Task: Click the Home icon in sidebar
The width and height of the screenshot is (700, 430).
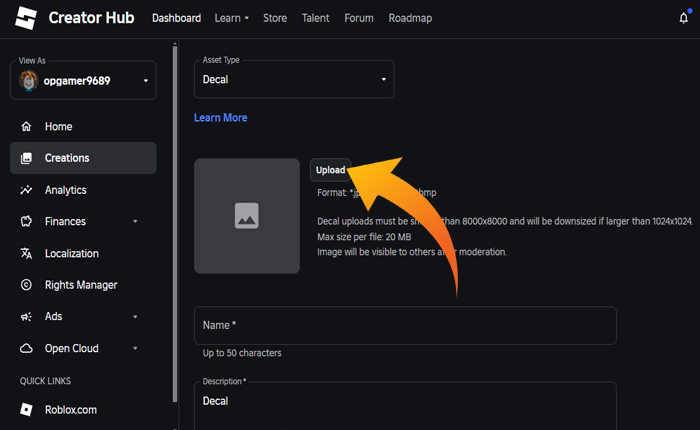Action: tap(26, 127)
